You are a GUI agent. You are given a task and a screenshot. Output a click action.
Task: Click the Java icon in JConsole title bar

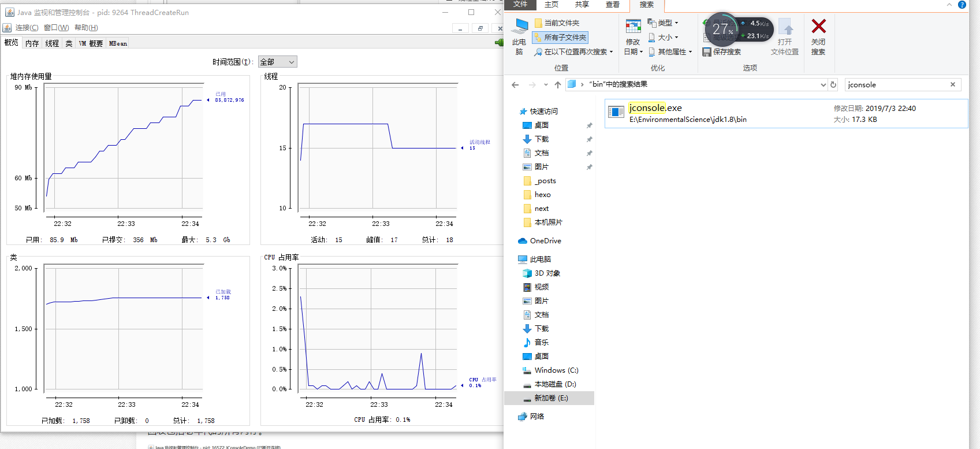point(10,12)
